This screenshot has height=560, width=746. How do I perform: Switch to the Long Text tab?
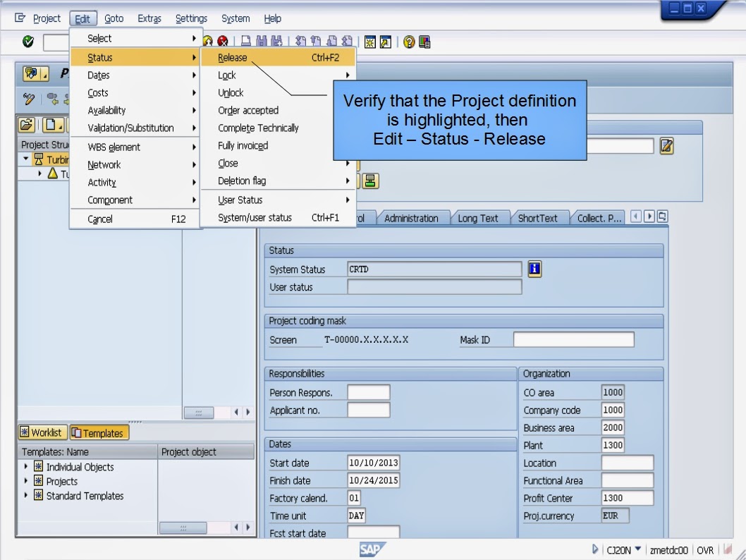pos(480,218)
